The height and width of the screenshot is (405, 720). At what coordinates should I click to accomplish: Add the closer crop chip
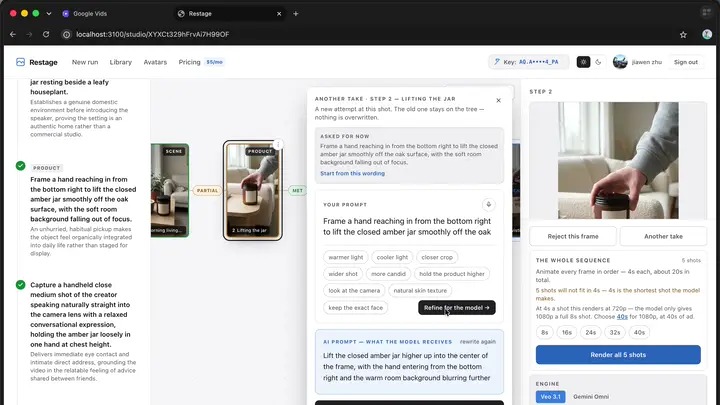(437, 257)
